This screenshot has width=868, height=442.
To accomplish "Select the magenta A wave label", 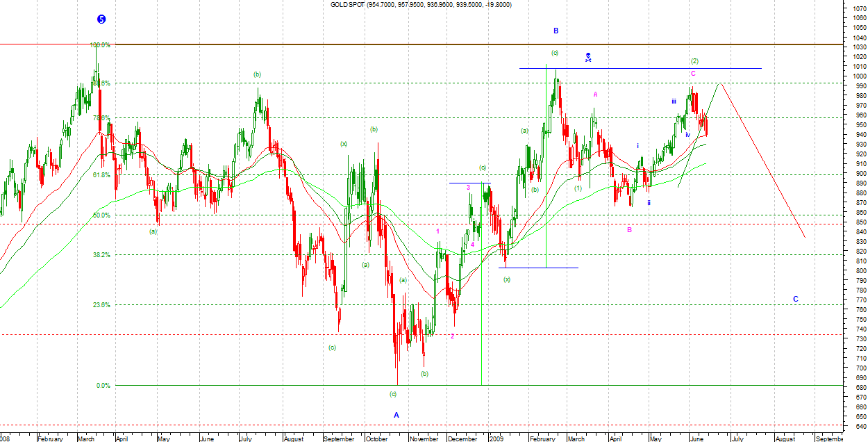I will (x=595, y=95).
